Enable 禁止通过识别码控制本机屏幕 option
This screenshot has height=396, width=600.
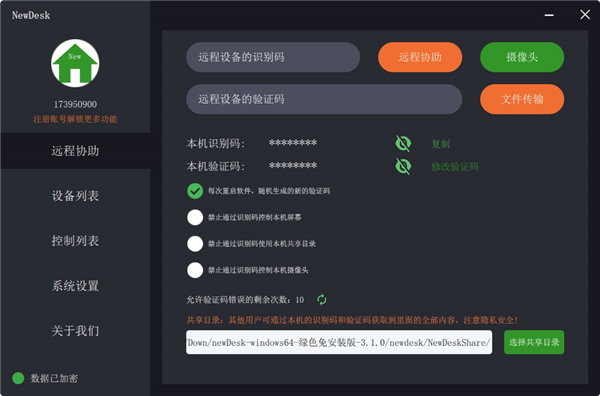click(195, 217)
